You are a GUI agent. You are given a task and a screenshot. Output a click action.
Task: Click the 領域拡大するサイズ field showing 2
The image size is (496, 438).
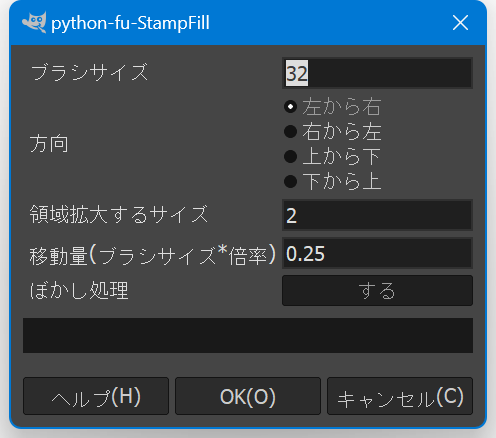[x=377, y=215]
